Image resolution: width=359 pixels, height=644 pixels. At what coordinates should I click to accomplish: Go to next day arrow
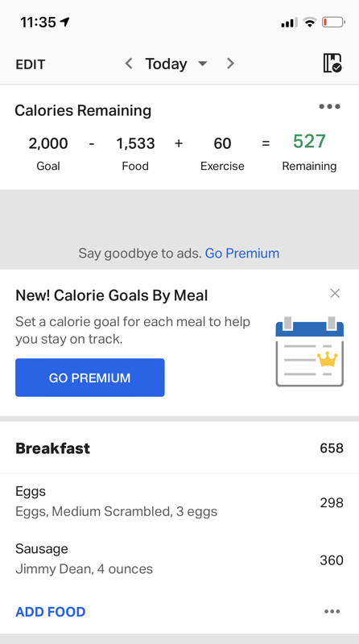[x=230, y=64]
